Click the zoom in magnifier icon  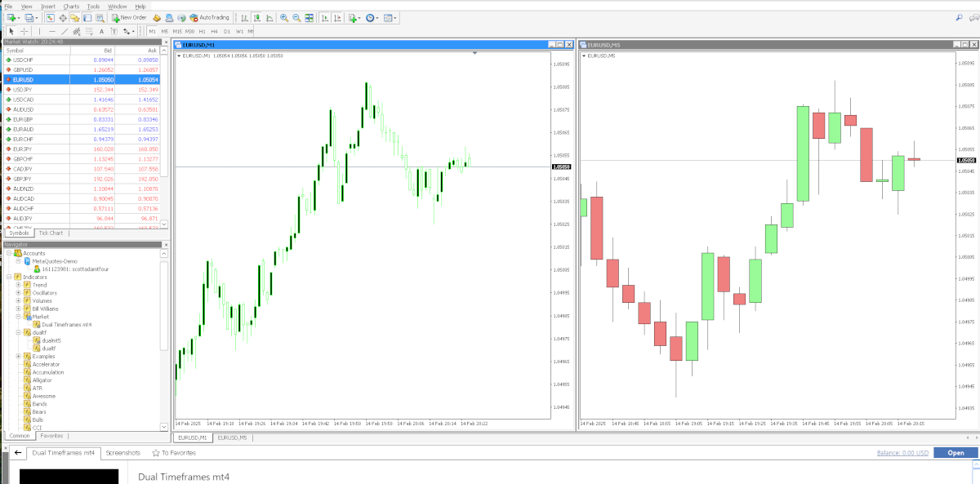tap(283, 17)
